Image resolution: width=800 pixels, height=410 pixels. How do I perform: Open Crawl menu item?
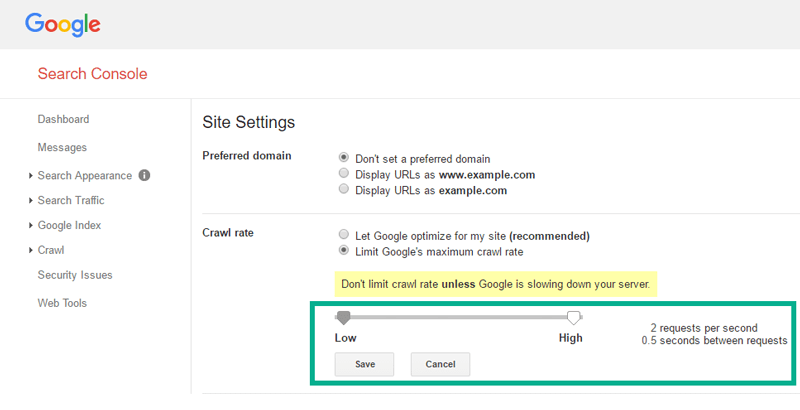pyautogui.click(x=51, y=250)
